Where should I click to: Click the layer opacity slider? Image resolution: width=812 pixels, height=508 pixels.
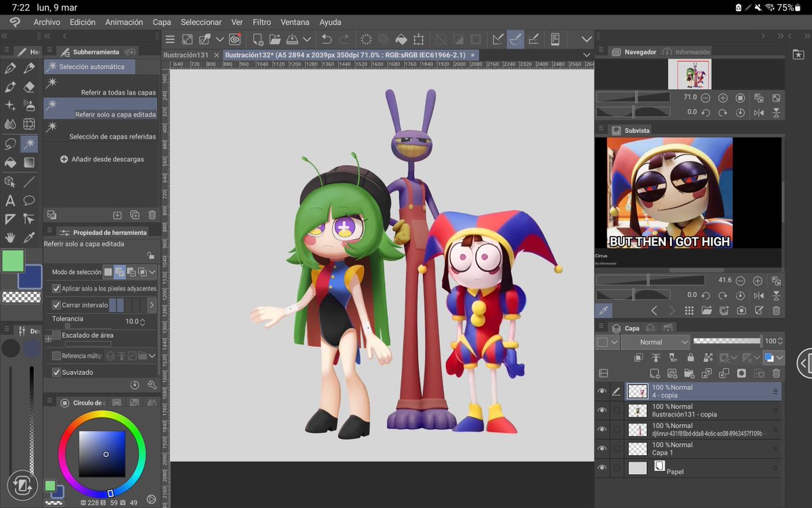[x=727, y=341]
